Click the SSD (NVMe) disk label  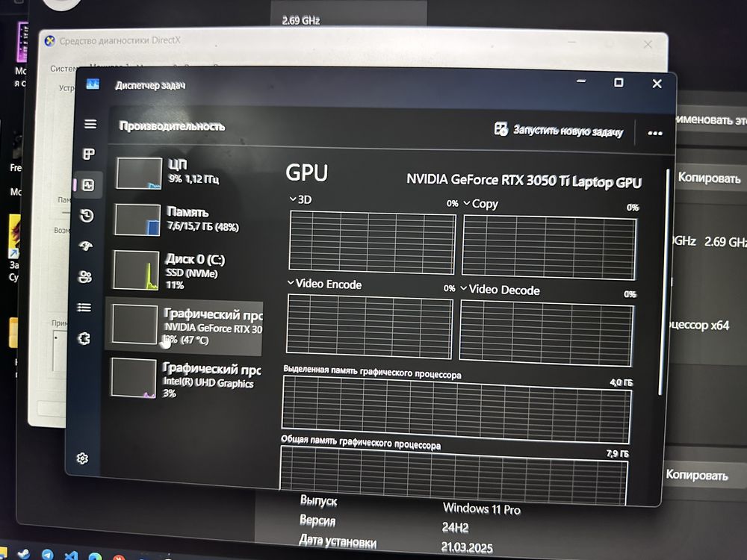[191, 273]
